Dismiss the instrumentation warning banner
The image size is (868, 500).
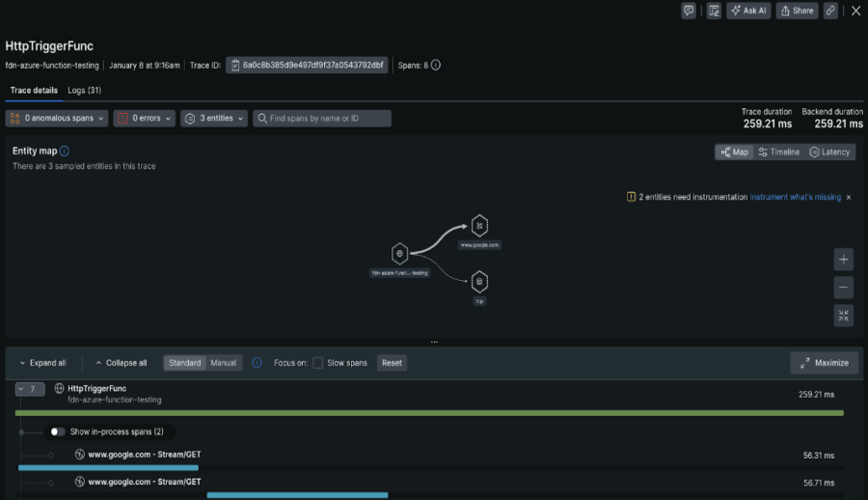pos(848,197)
